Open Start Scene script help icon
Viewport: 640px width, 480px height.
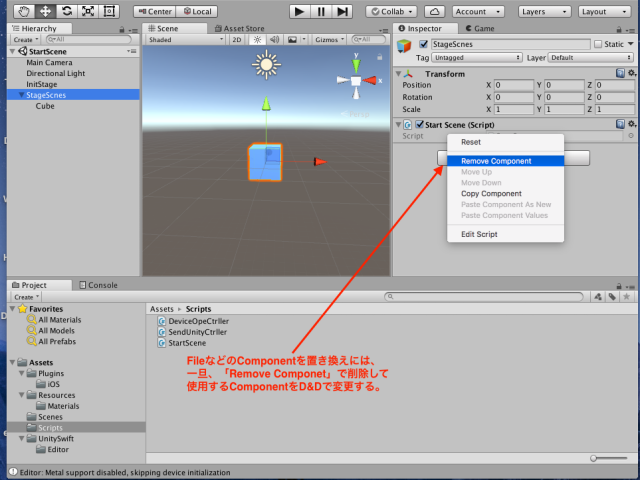(x=620, y=124)
